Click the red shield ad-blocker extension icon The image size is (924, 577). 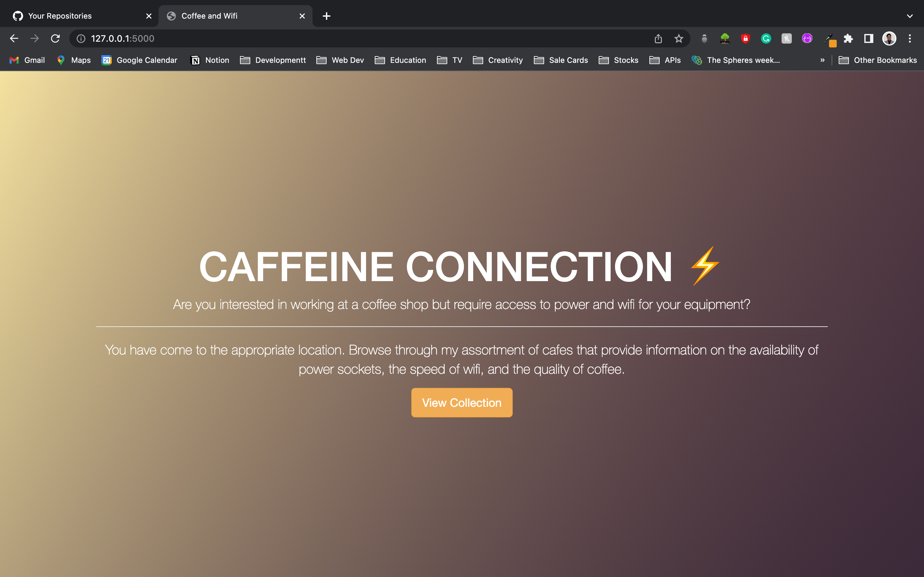click(745, 38)
